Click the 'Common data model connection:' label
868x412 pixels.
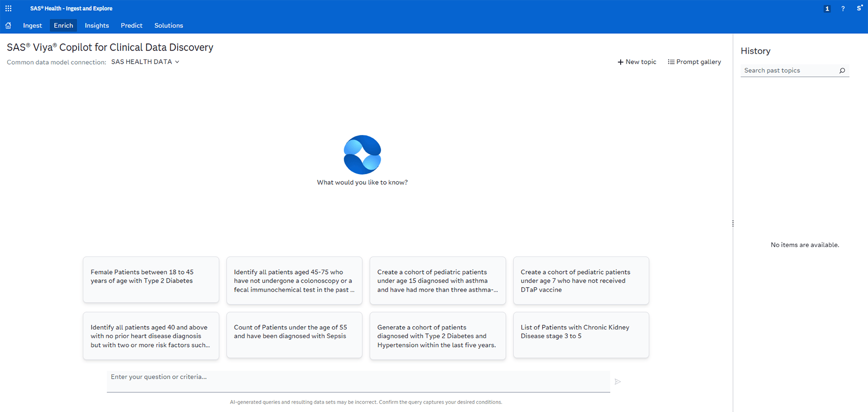click(56, 62)
